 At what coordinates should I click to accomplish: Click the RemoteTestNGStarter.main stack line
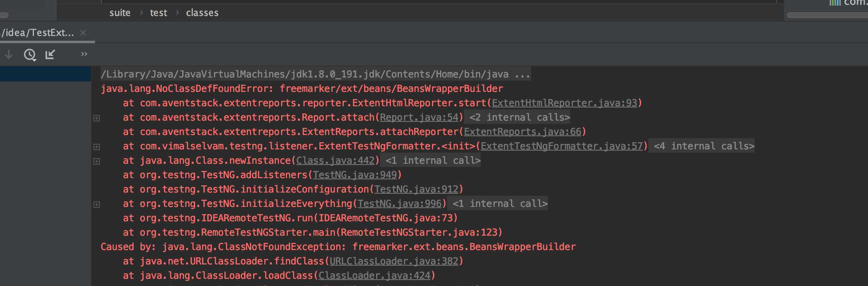click(x=313, y=232)
